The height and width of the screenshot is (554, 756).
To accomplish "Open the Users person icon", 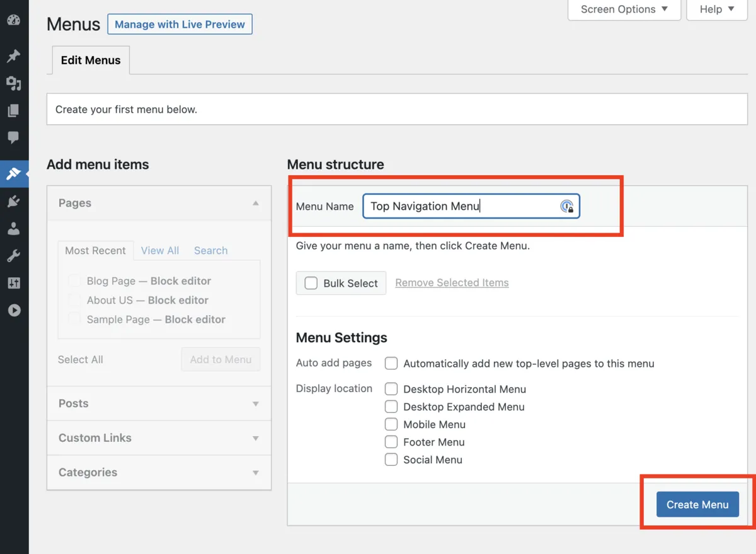I will [13, 229].
